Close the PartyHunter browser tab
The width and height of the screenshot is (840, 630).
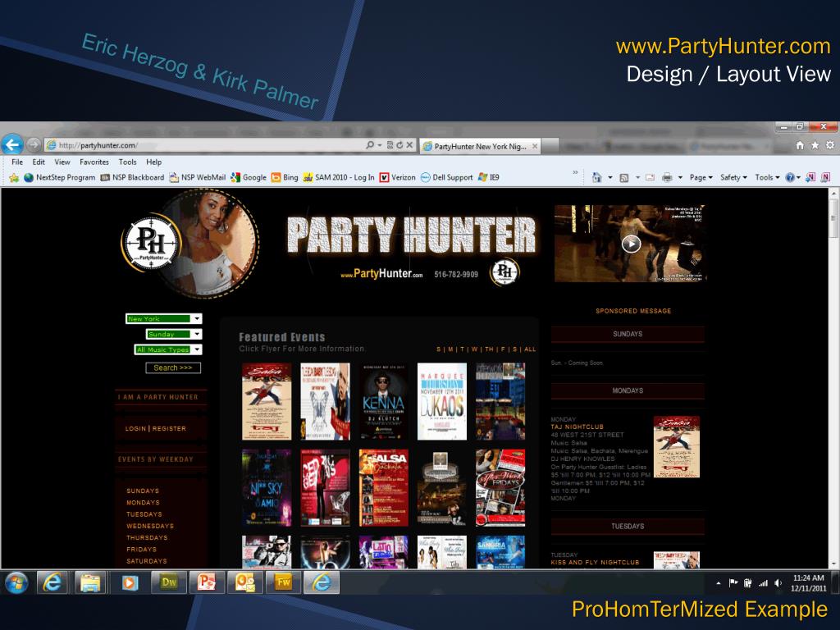535,146
